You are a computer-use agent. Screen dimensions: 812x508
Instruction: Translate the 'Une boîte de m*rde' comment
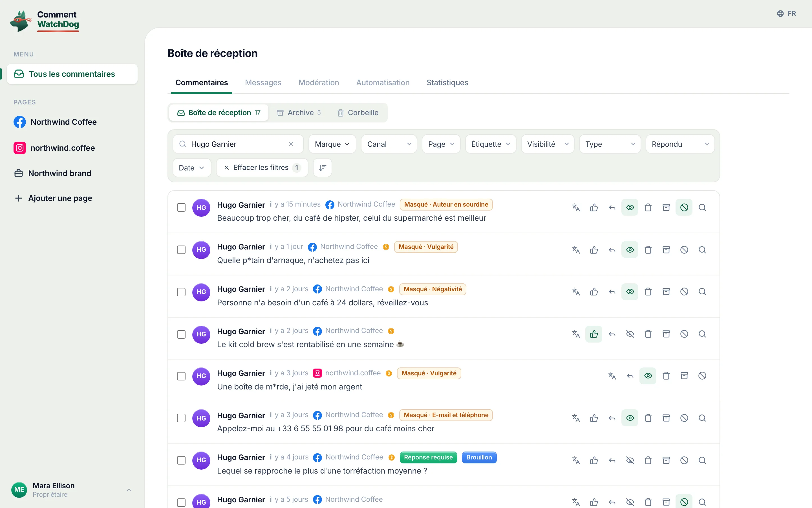tap(612, 376)
